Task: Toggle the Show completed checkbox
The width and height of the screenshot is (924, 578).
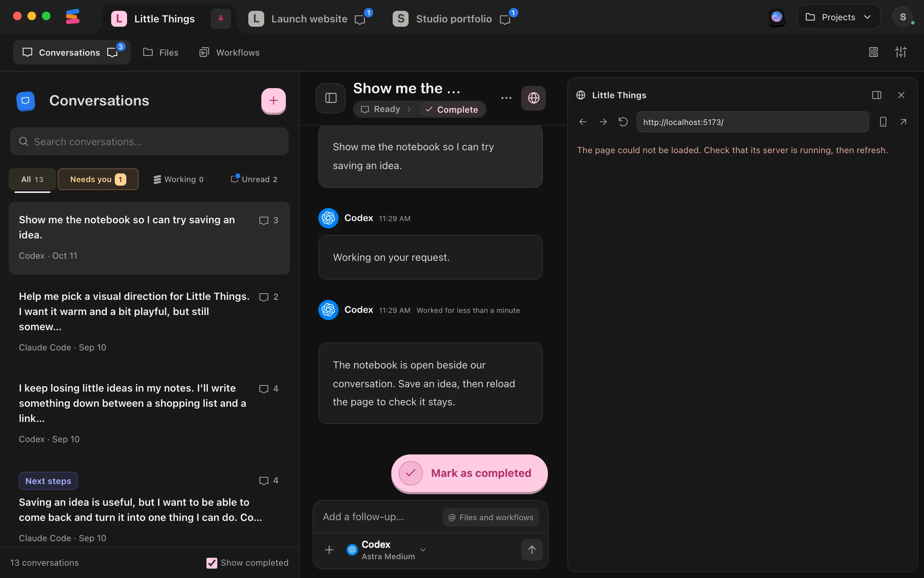Action: pyautogui.click(x=212, y=563)
